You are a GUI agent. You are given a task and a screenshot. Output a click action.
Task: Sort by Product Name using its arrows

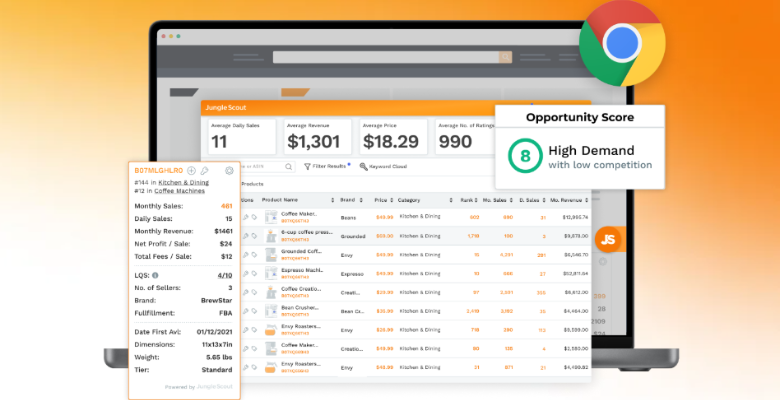click(x=332, y=200)
